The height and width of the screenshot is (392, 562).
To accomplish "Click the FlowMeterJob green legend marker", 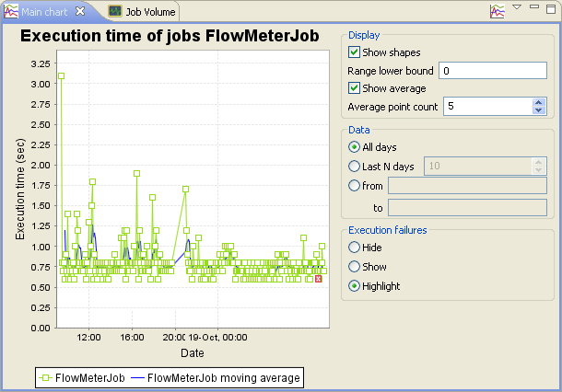I will tap(46, 377).
